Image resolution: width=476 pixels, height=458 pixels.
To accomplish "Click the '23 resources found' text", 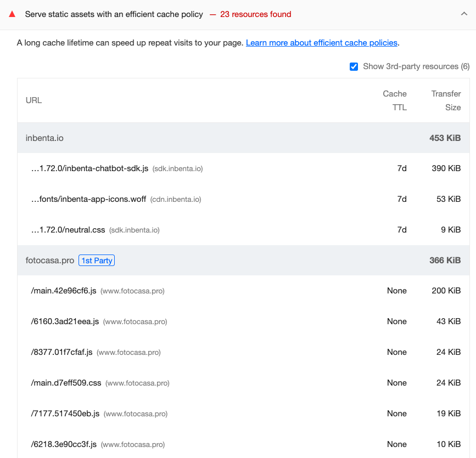I will click(x=256, y=14).
